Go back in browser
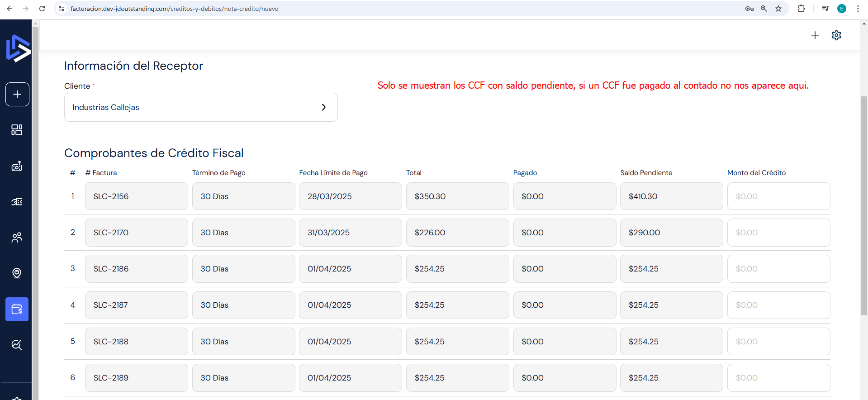This screenshot has height=400, width=868. pos(9,9)
